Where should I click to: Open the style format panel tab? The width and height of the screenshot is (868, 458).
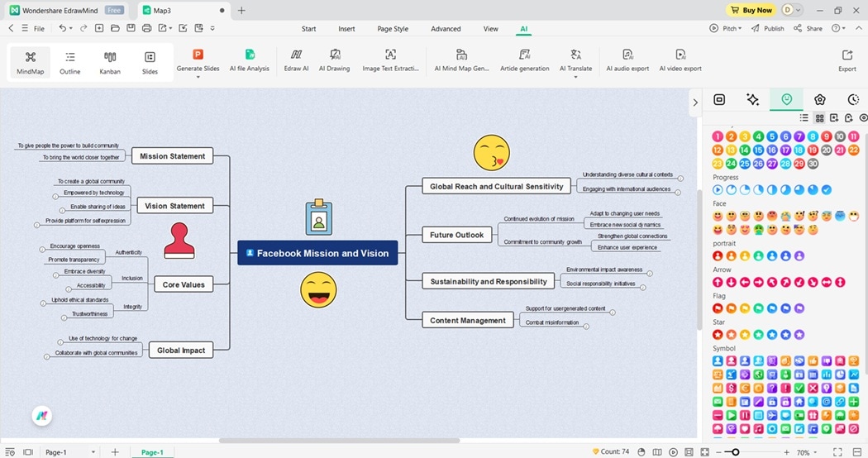tap(719, 99)
